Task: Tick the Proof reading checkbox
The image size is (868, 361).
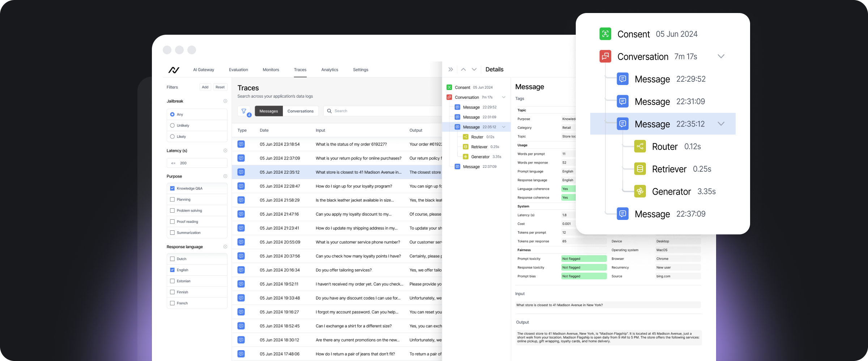Action: coord(172,222)
